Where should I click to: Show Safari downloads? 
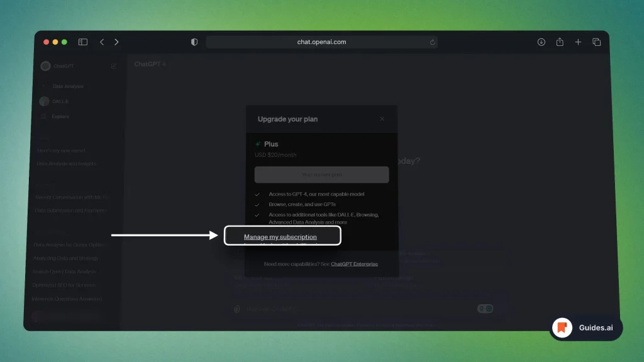pyautogui.click(x=541, y=42)
